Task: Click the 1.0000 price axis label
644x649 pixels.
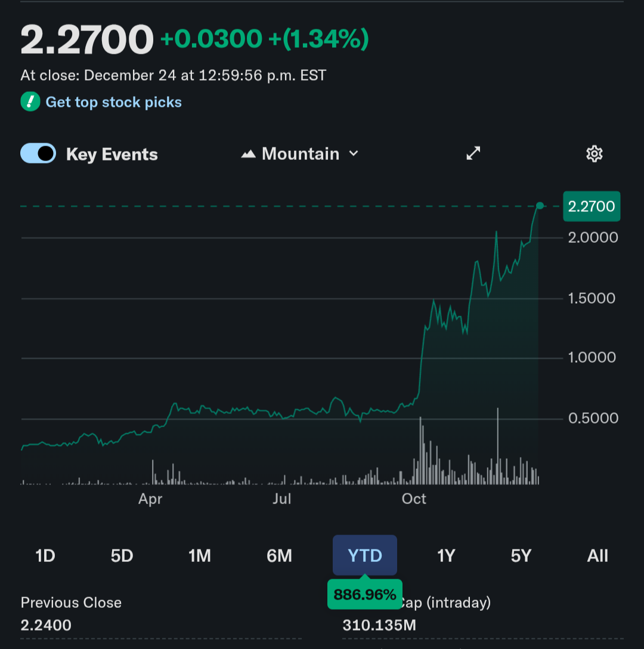Action: coord(592,358)
